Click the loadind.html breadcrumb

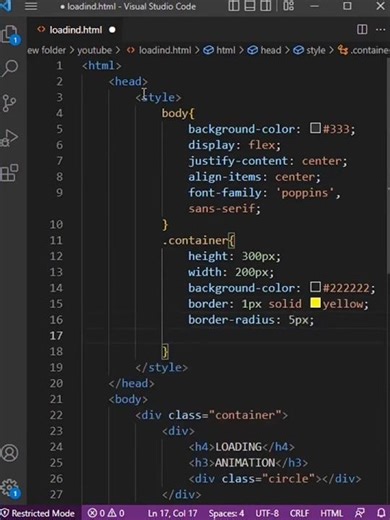point(160,50)
